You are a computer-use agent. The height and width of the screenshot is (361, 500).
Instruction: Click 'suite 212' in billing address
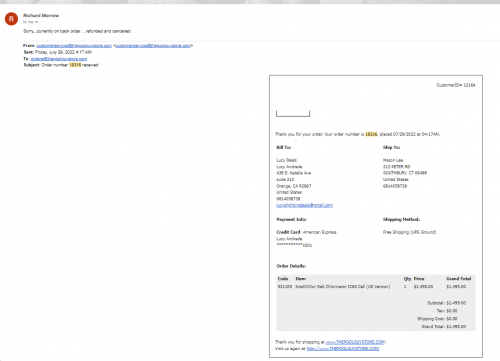[x=285, y=180]
